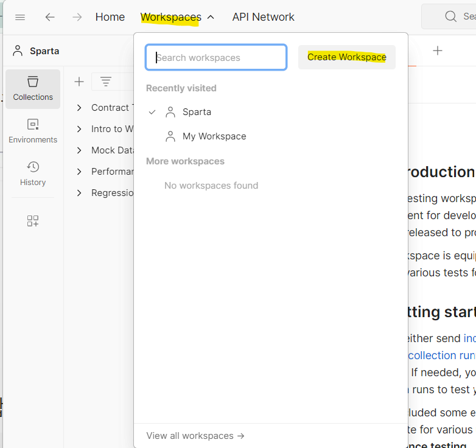Open new tab with plus icon
The height and width of the screenshot is (448, 476).
click(x=438, y=51)
